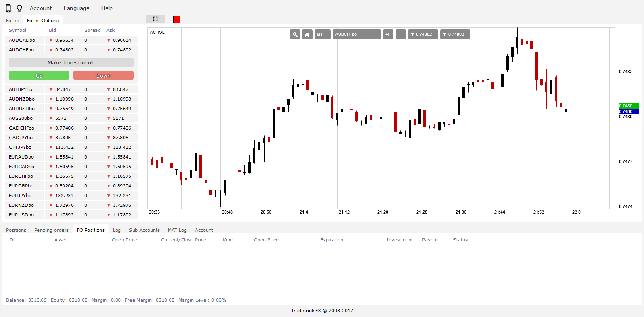Open the TradeToolsFX copyright link
The height and width of the screenshot is (317, 644).
322,311
